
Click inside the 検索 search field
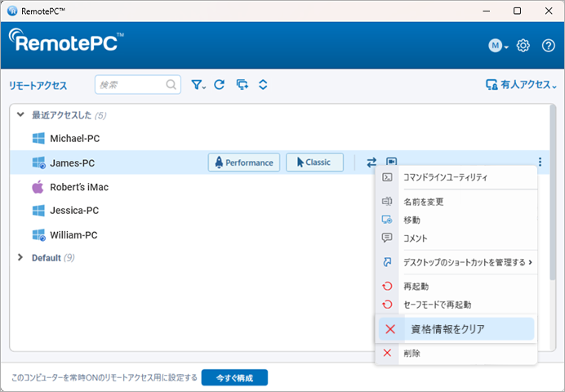pos(138,85)
